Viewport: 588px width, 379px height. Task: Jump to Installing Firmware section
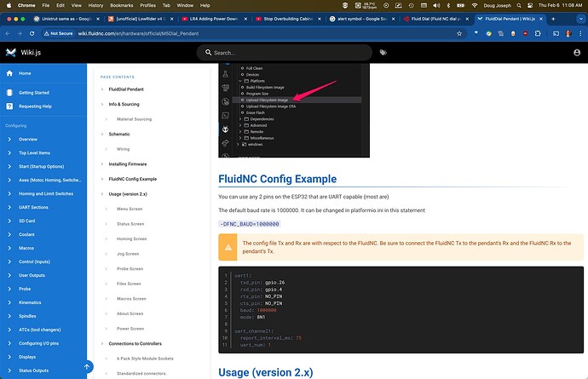click(128, 164)
